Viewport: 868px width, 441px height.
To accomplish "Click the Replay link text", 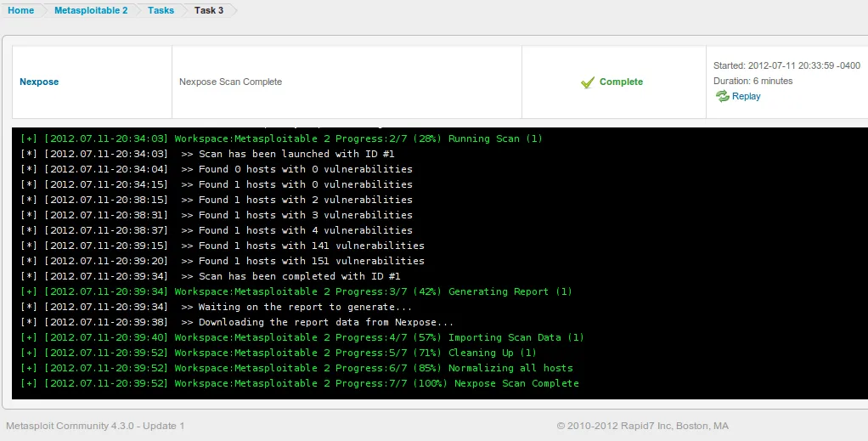I will click(x=746, y=97).
